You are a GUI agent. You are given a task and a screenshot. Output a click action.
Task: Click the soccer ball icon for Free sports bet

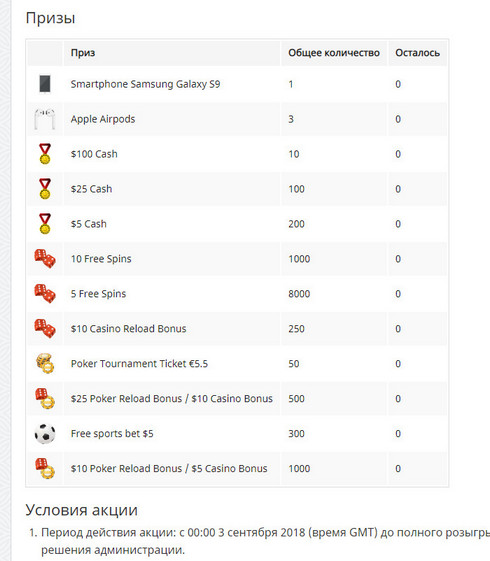[45, 434]
